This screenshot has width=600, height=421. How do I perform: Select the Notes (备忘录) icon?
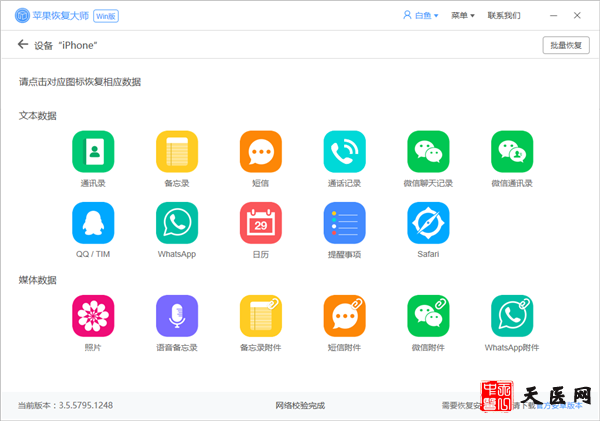coord(177,152)
